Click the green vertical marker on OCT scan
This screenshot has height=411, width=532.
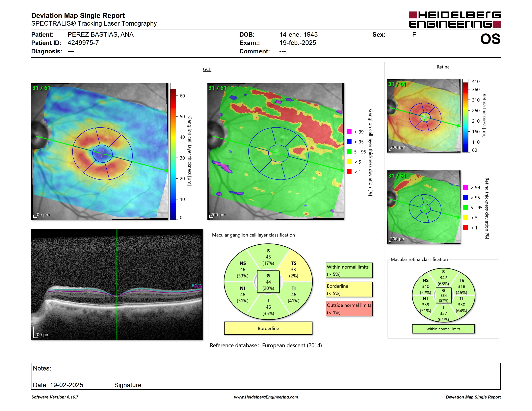pos(117,284)
